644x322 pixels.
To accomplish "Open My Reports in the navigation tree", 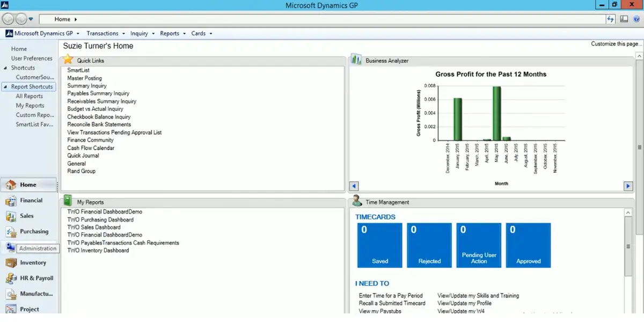I will point(30,106).
